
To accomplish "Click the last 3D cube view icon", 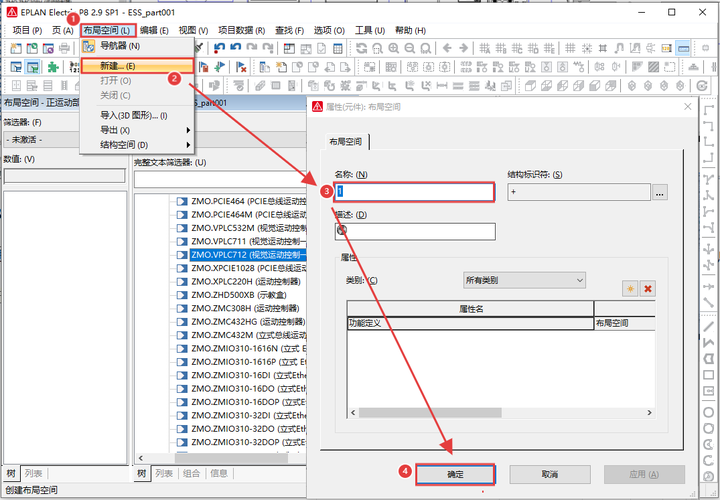I will click(611, 86).
